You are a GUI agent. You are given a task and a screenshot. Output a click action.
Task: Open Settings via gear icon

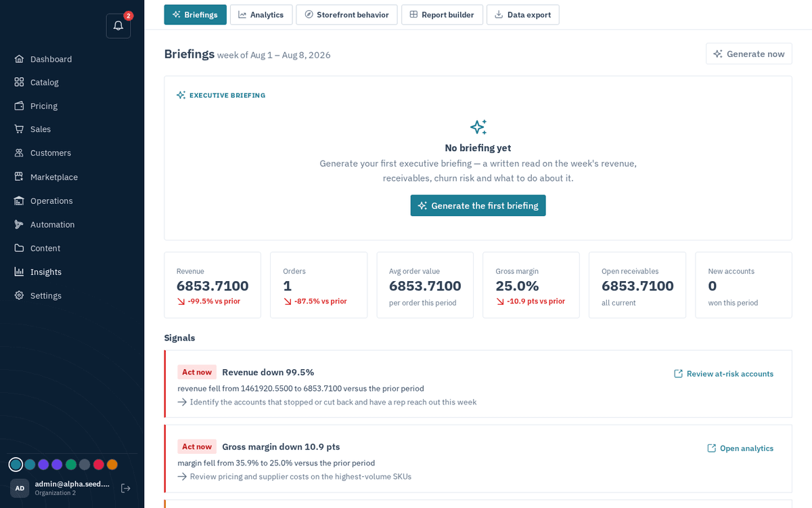pyautogui.click(x=19, y=295)
